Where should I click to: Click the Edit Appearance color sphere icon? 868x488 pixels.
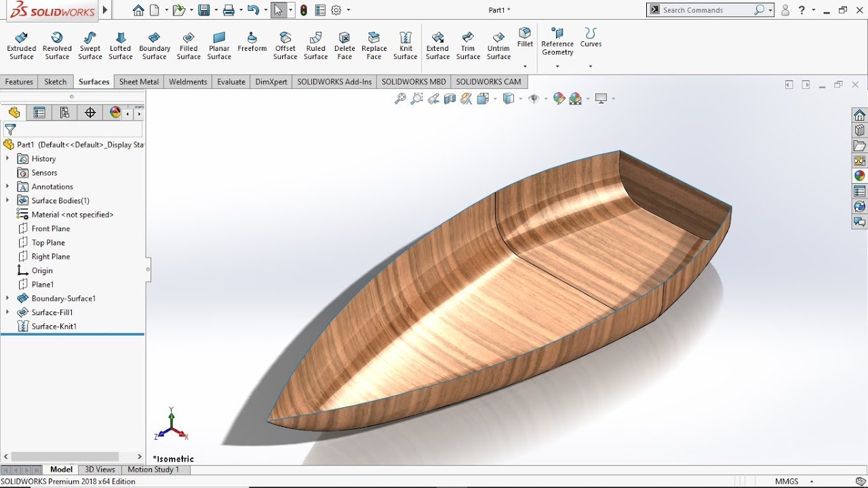click(559, 98)
